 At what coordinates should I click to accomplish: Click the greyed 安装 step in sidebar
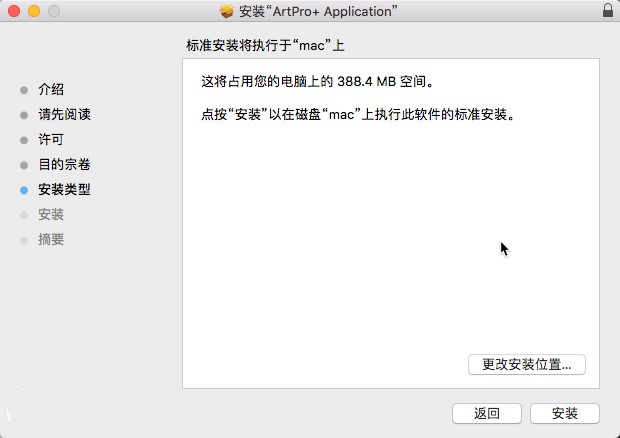pos(51,215)
